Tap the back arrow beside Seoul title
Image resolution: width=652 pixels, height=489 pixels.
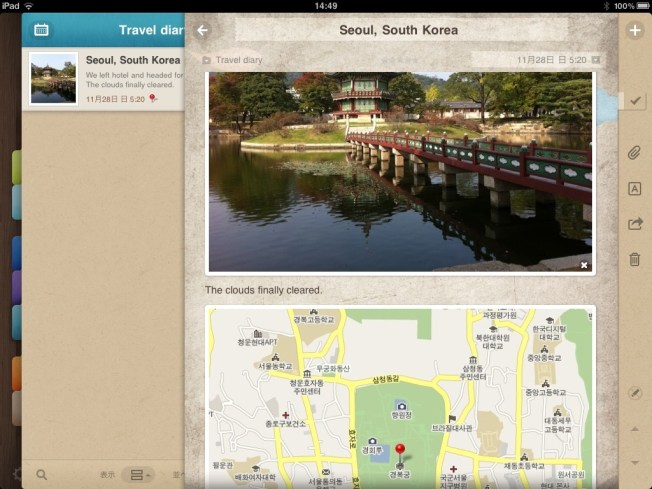(203, 30)
